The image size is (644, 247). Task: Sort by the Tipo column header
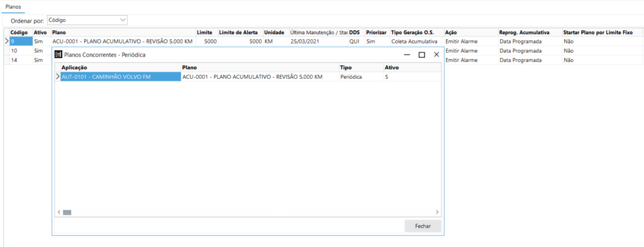pyautogui.click(x=360, y=67)
